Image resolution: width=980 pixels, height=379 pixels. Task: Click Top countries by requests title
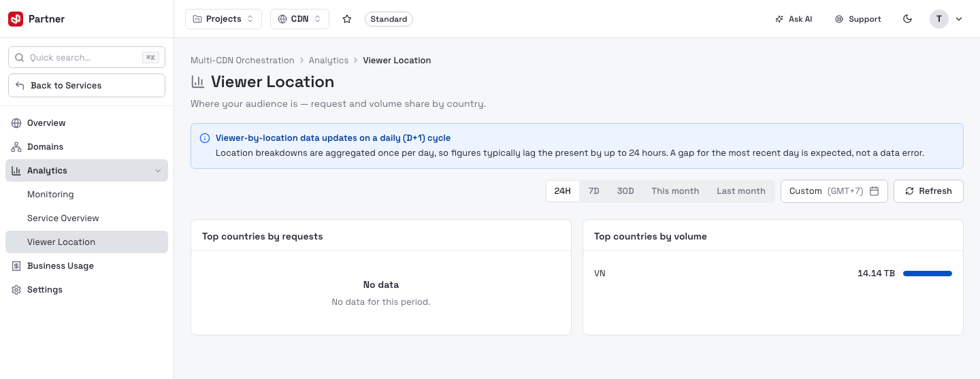(x=263, y=237)
